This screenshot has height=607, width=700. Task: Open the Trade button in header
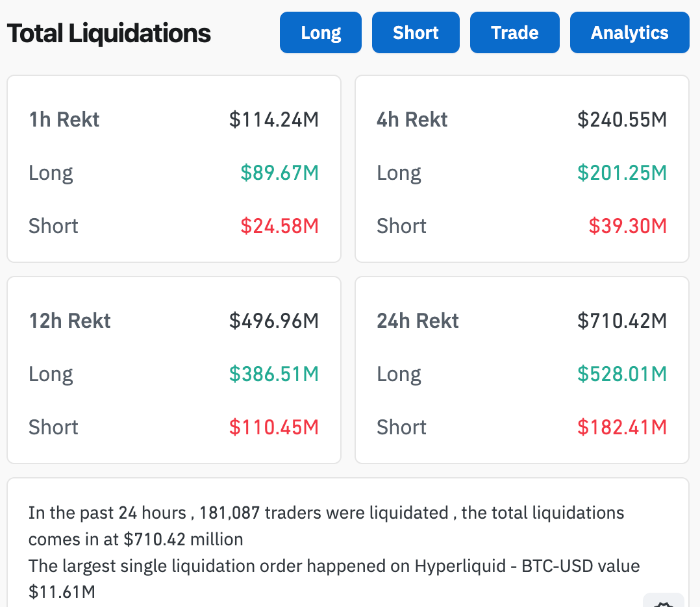coord(514,32)
